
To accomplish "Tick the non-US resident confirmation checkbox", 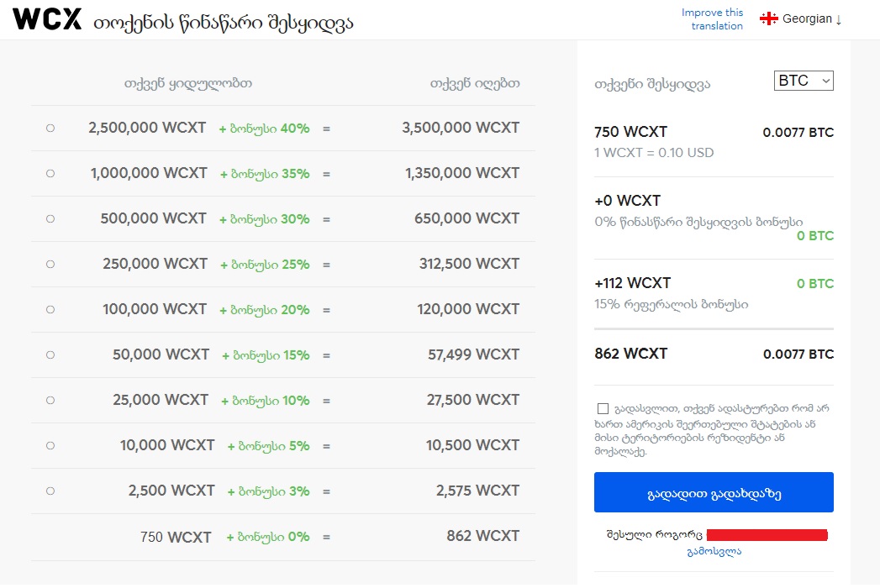I will 603,409.
